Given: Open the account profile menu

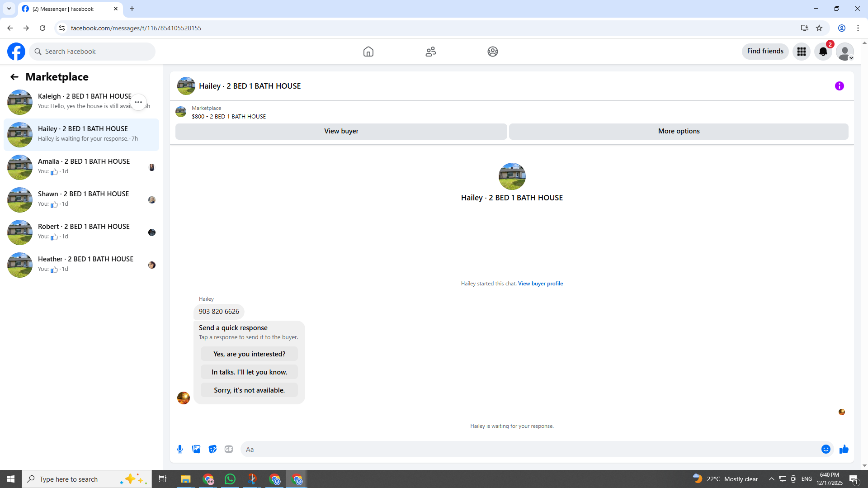Looking at the screenshot, I should [x=845, y=52].
